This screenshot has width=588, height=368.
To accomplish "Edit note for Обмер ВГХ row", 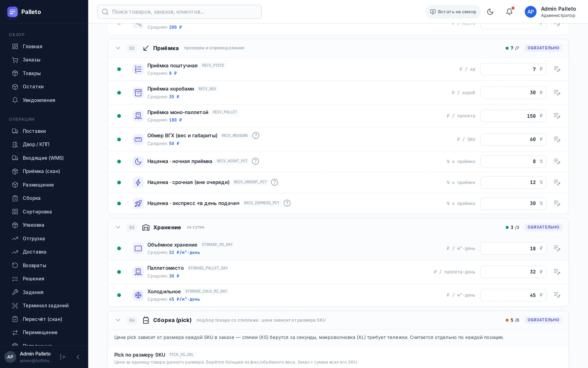I will pos(557,139).
